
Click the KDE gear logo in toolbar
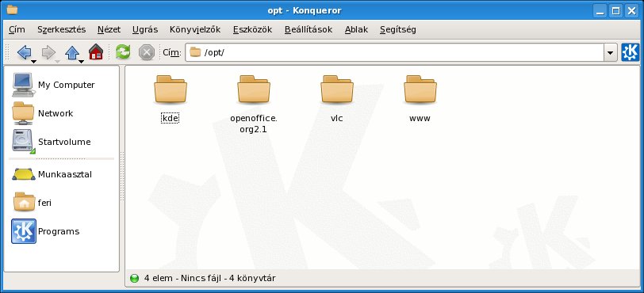point(630,52)
